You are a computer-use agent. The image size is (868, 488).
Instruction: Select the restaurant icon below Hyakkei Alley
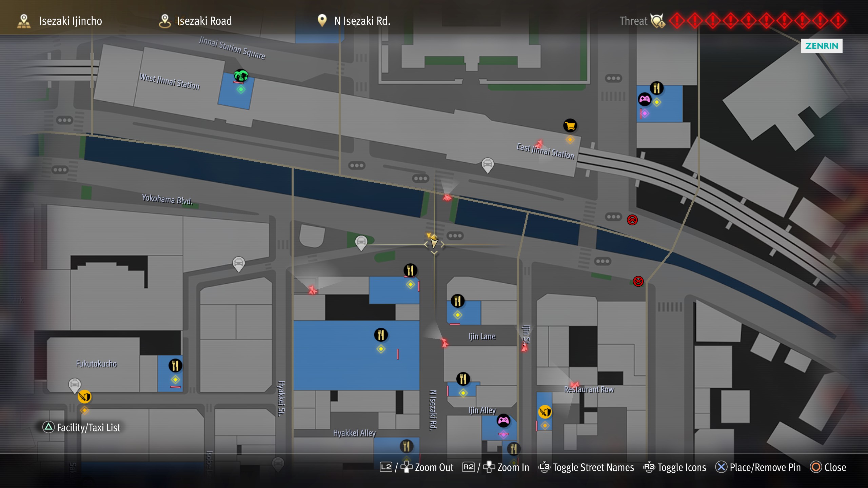[406, 446]
